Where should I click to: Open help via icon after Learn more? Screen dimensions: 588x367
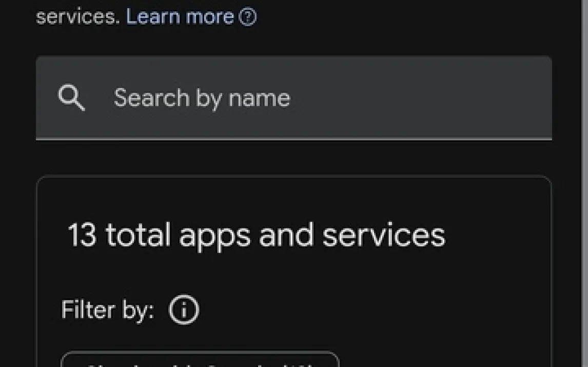tap(248, 17)
